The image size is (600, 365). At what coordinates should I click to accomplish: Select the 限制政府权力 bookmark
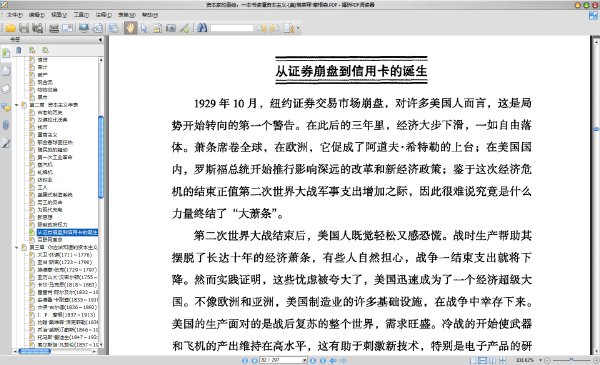[52, 225]
